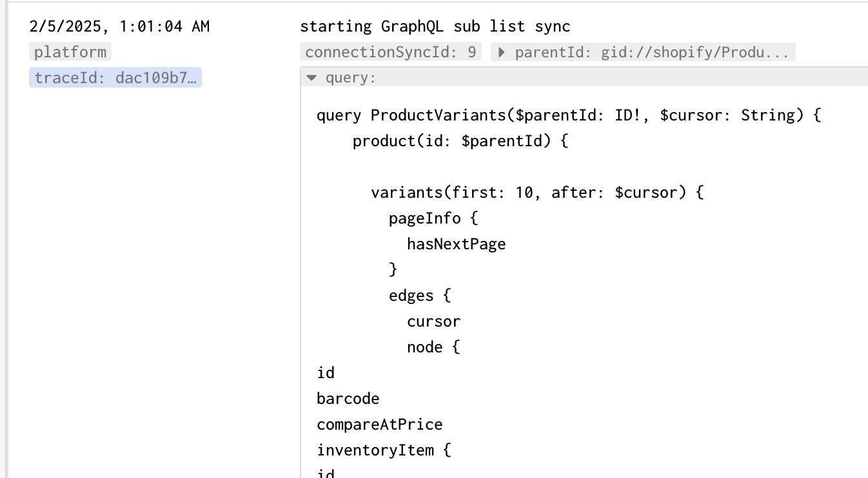Click the connectionSyncId: 9 tag

391,52
